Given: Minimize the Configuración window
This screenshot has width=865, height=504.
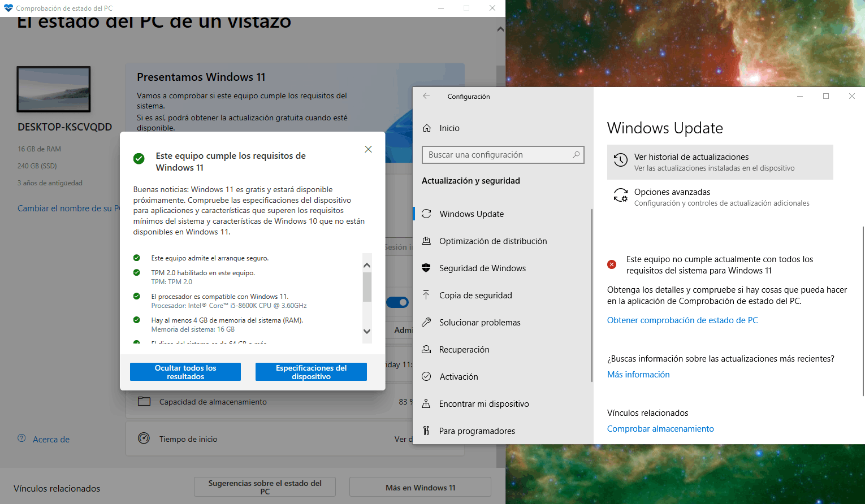Looking at the screenshot, I should point(800,96).
